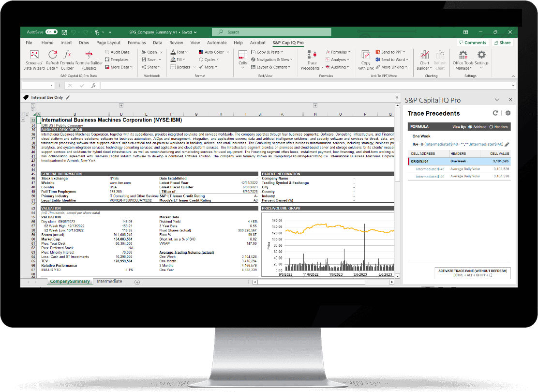Image resolution: width=538 pixels, height=392 pixels.
Task: Click Copy with Link icon
Action: pos(366,55)
